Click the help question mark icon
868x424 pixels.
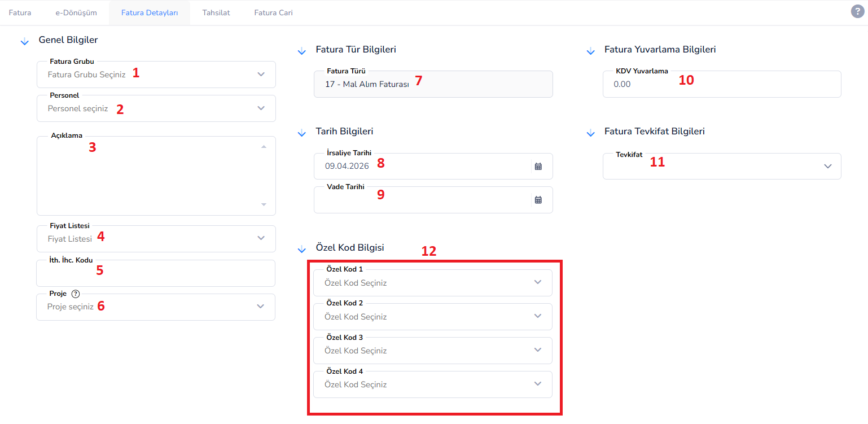pos(857,12)
